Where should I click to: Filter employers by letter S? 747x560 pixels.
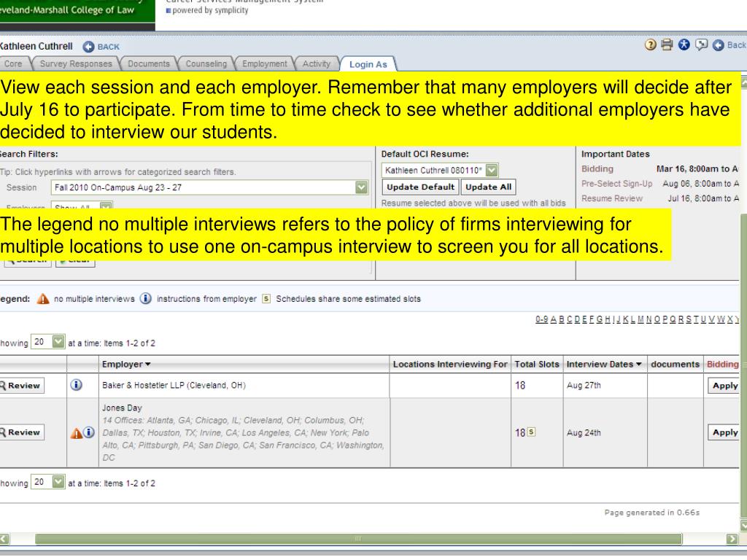(x=688, y=319)
